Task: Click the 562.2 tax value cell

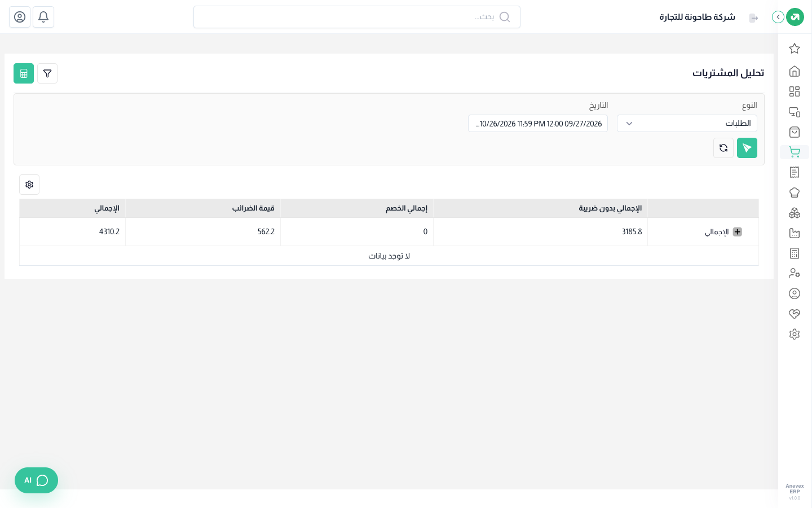Action: coord(203,232)
